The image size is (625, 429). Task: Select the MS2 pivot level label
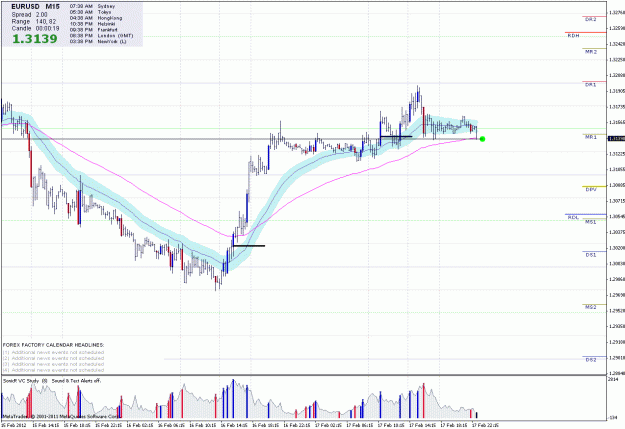(x=591, y=307)
